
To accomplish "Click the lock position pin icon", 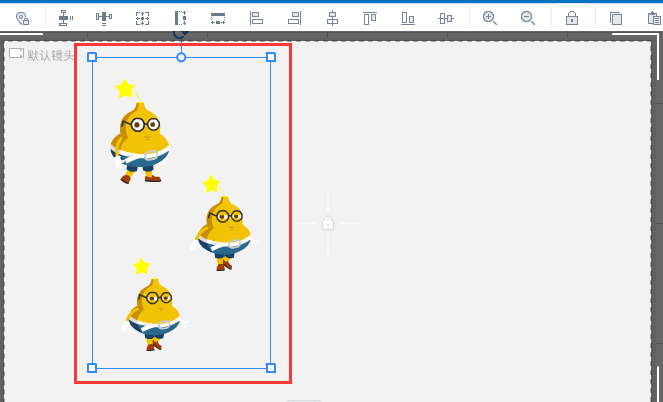I will tap(22, 18).
